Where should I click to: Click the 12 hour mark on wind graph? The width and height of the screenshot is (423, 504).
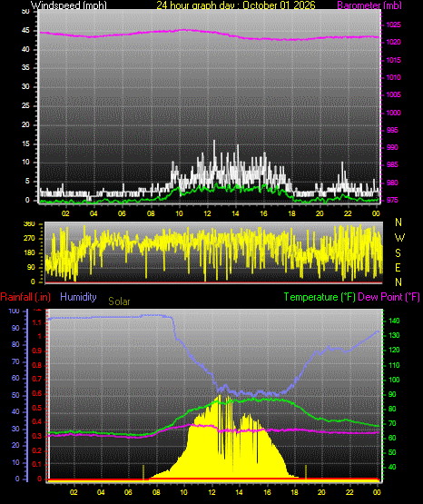pyautogui.click(x=207, y=213)
